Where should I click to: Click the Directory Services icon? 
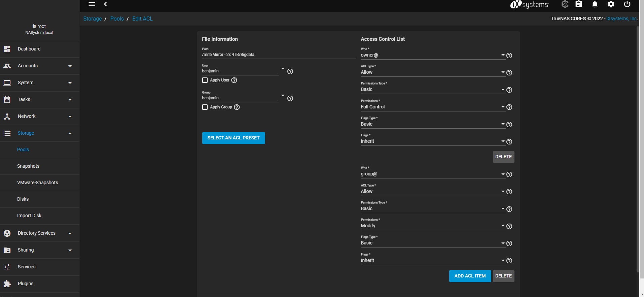[7, 233]
